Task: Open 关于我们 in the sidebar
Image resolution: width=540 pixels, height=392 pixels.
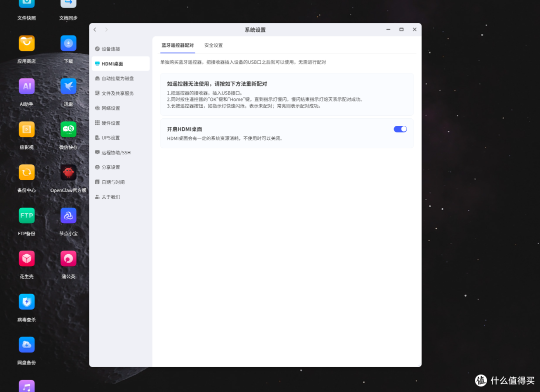Action: click(120, 197)
